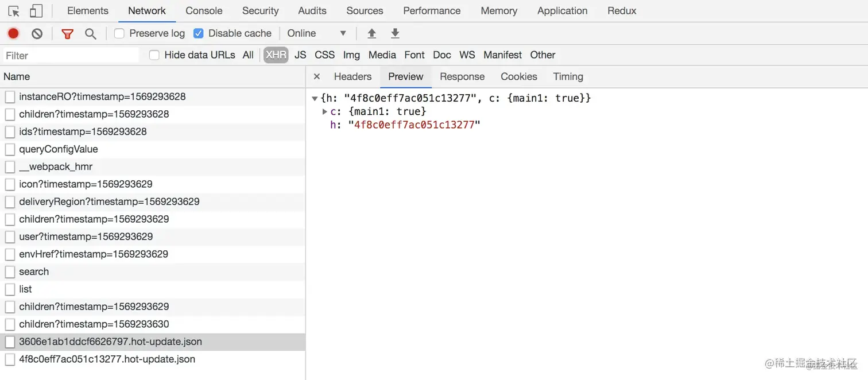Toggle the device toolbar icon

pos(36,11)
